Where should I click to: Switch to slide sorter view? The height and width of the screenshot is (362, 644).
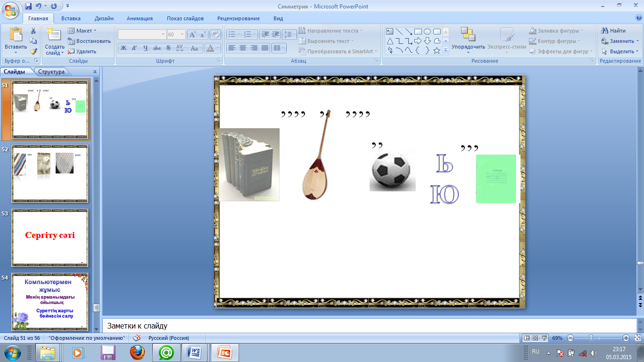point(536,338)
